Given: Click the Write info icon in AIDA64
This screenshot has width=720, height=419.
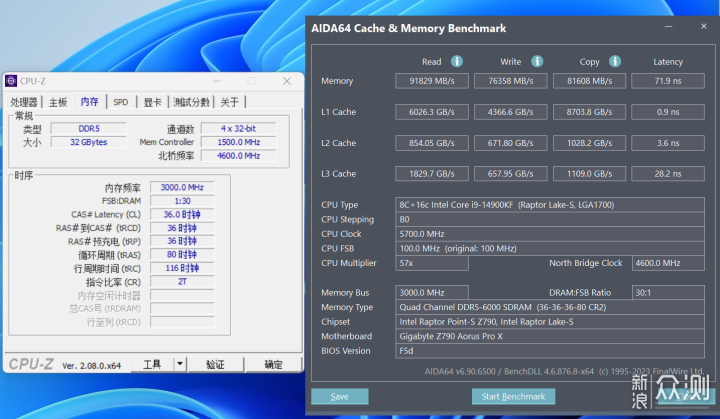Looking at the screenshot, I should (x=537, y=61).
